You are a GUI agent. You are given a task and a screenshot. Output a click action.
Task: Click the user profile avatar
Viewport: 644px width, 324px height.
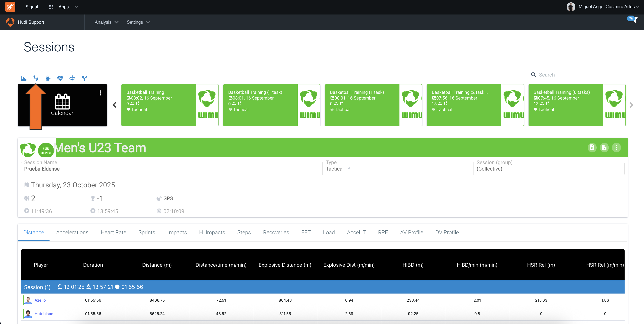571,7
